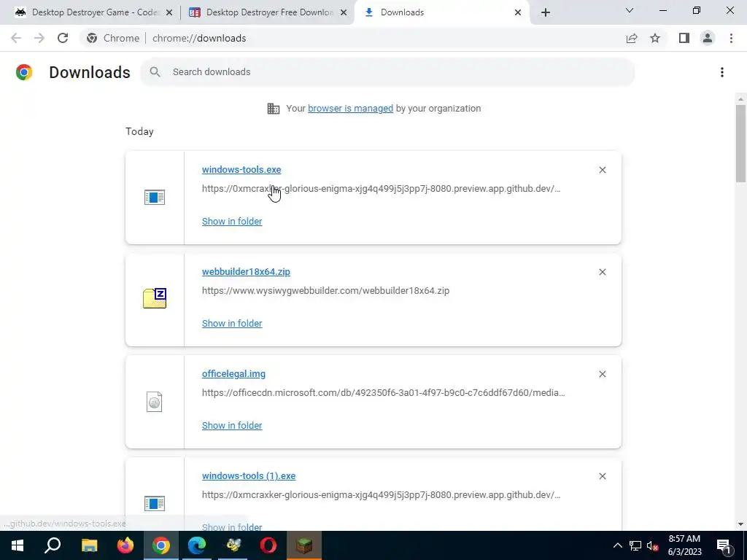Viewport: 747px width, 560px height.
Task: Open the side panel icon
Action: pyautogui.click(x=684, y=38)
